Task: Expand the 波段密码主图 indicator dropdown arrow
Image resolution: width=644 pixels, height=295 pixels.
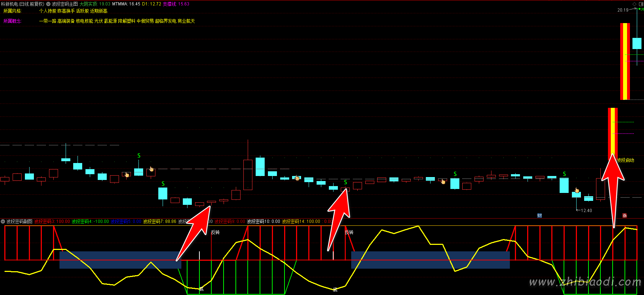Action: pos(48,4)
